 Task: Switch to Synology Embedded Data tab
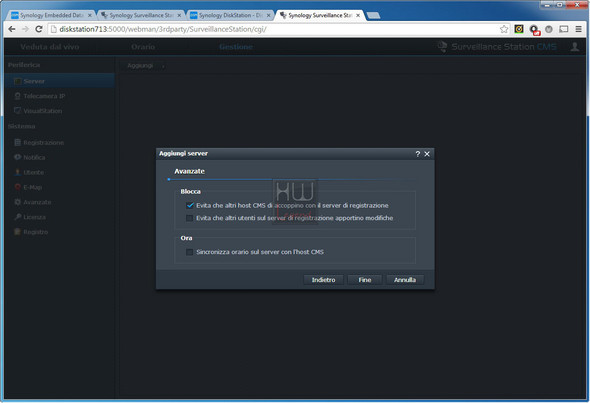click(x=51, y=15)
